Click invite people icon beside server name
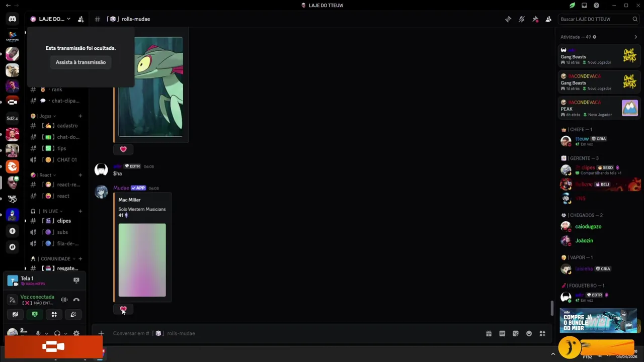Viewport: 644px width, 362px height. (80, 19)
